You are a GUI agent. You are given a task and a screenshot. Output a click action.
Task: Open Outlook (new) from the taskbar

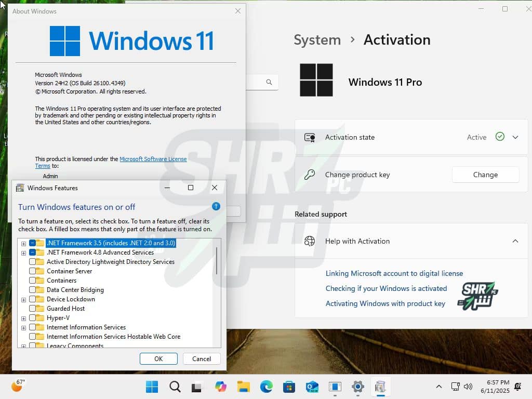point(312,387)
